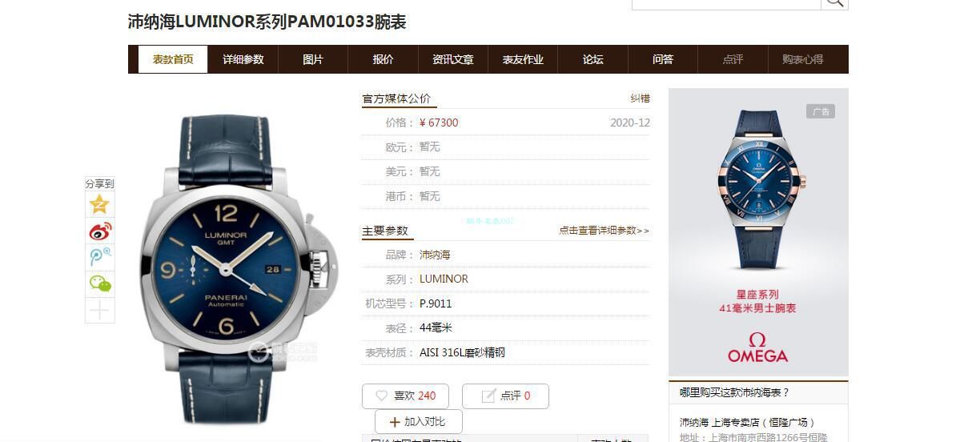
Task: Click the heart 喜欢 like button
Action: pos(405,396)
